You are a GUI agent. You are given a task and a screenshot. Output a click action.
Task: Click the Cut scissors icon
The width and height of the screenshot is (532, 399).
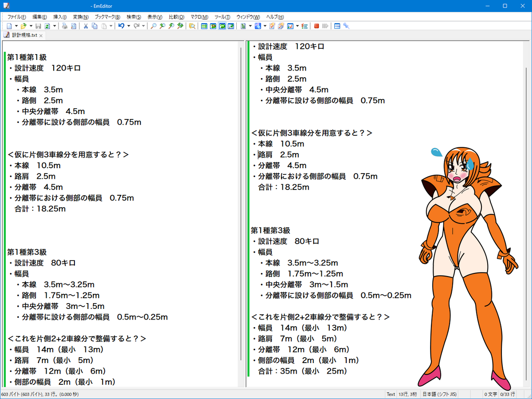86,26
